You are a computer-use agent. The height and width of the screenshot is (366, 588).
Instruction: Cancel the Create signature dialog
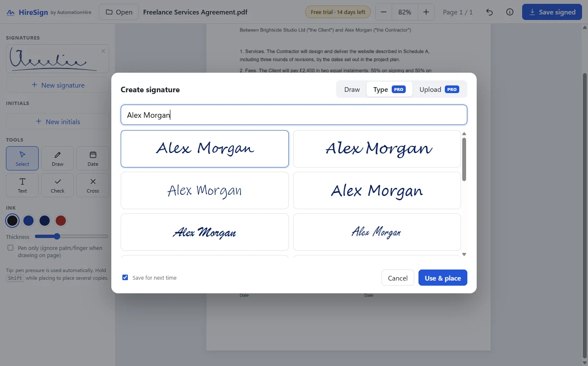click(398, 278)
